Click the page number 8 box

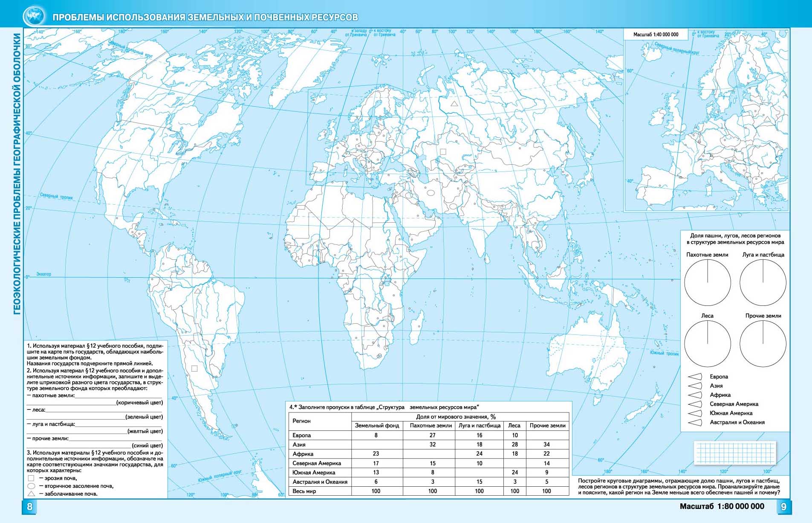(x=30, y=507)
